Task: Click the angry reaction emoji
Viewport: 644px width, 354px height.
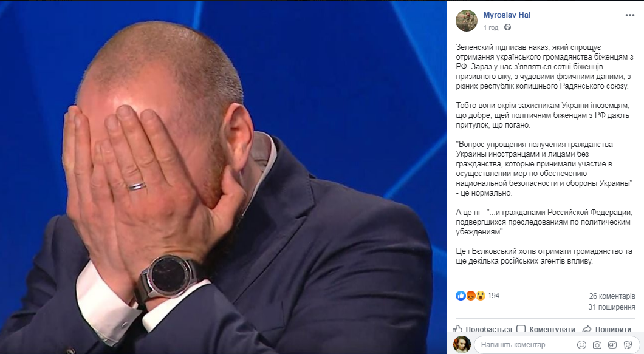Action: coord(471,295)
